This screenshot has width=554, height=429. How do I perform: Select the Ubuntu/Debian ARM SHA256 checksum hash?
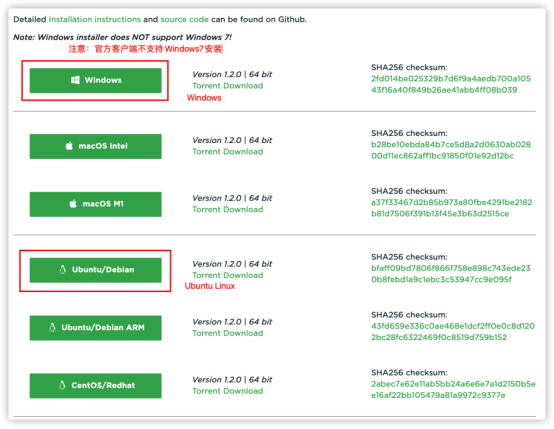pos(453,332)
